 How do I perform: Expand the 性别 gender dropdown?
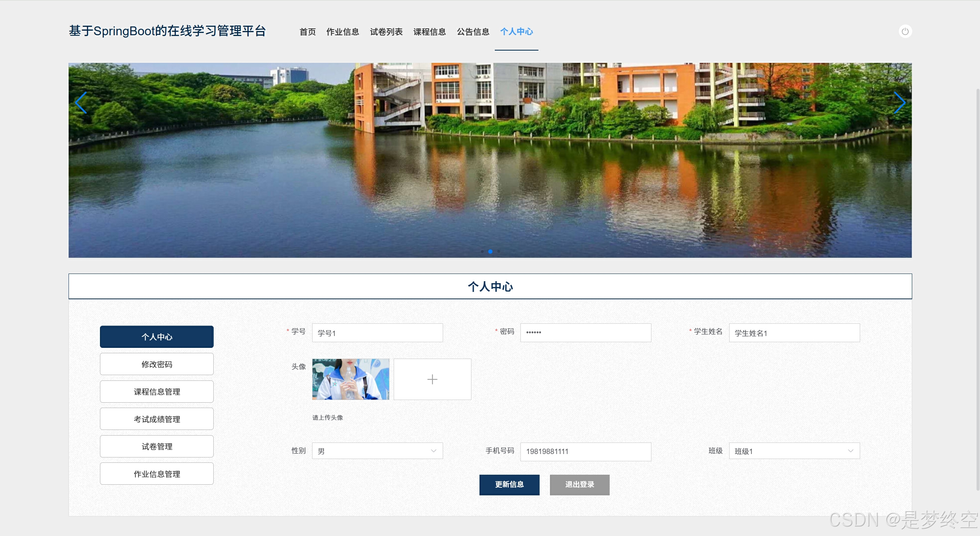377,451
